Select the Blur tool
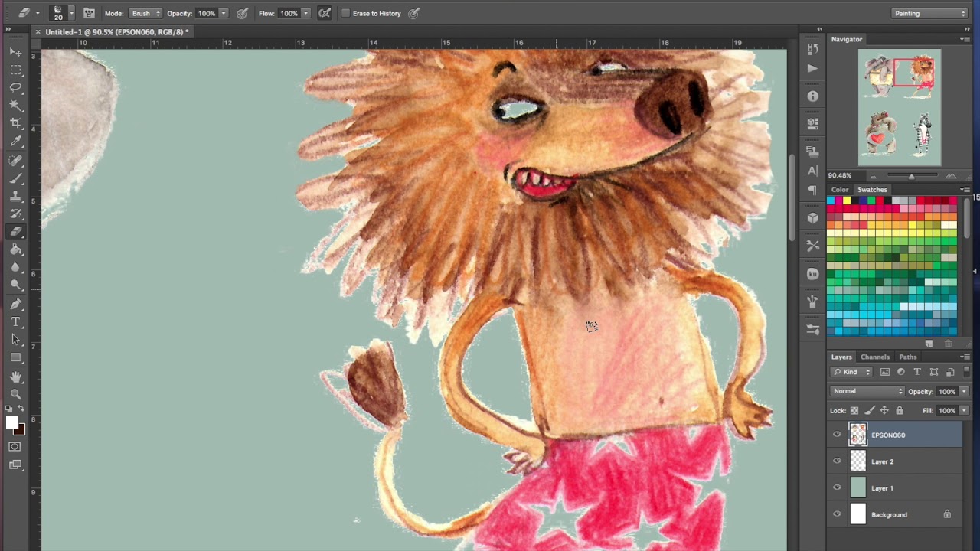This screenshot has height=551, width=980. coord(15,267)
